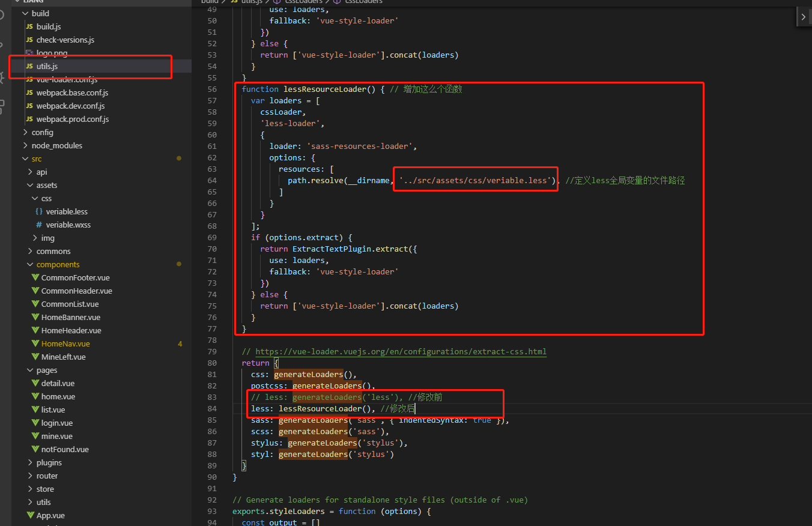Image resolution: width=812 pixels, height=526 pixels.
Task: Expand the store folder
Action: (30, 489)
